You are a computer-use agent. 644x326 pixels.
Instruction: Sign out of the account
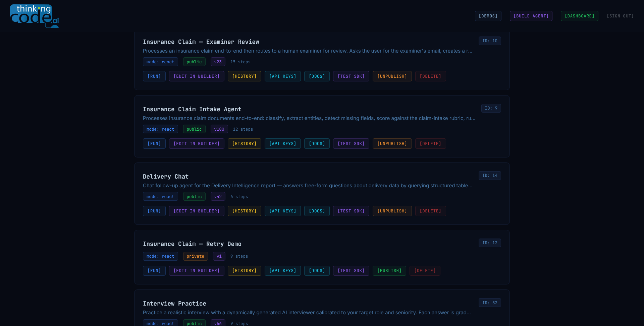pyautogui.click(x=620, y=16)
